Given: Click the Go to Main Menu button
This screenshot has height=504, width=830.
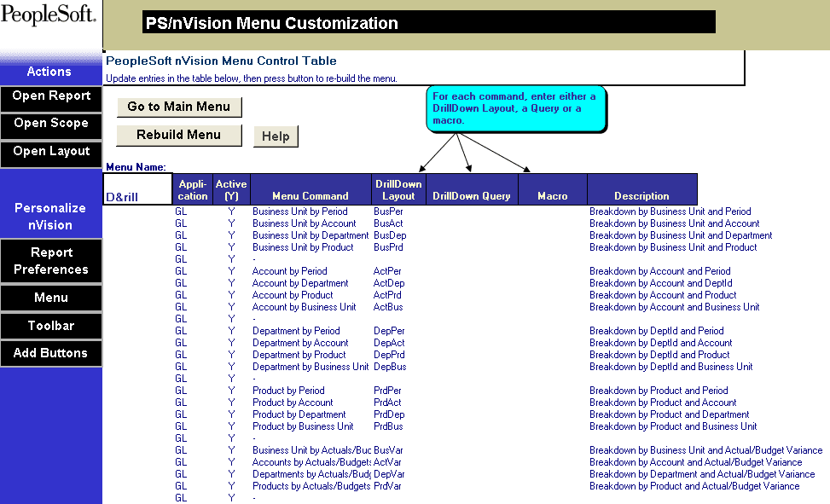Looking at the screenshot, I should tap(179, 107).
